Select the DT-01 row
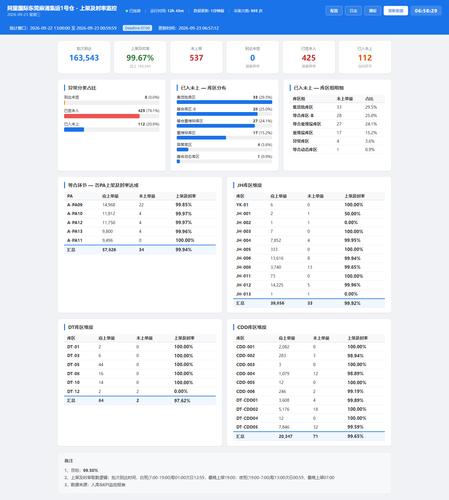Image resolution: width=449 pixels, height=500 pixels. (140, 347)
